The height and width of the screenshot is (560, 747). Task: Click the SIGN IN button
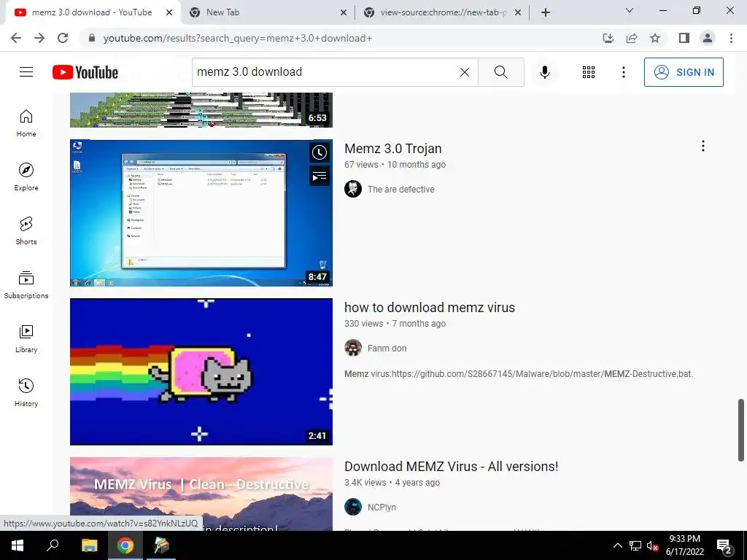[684, 72]
